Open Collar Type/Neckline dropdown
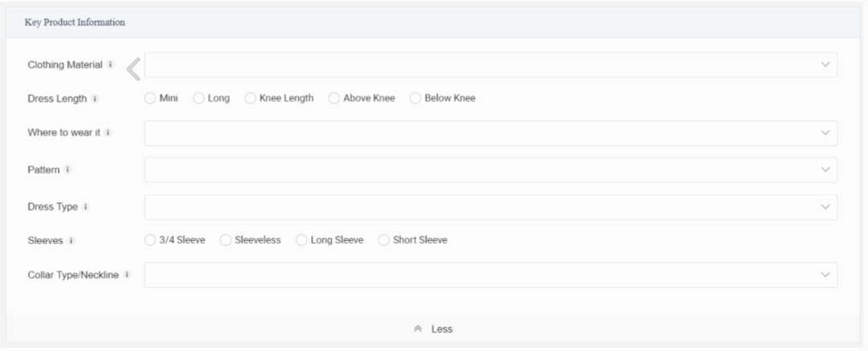 click(490, 275)
